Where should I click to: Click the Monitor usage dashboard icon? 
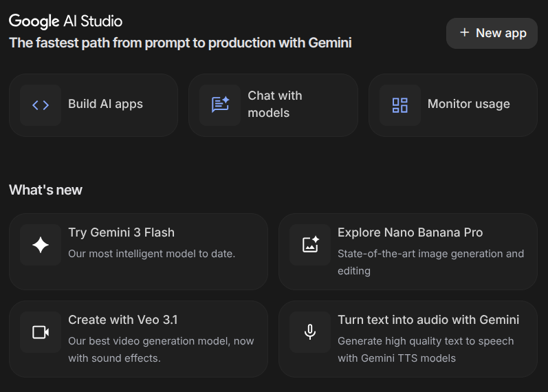(400, 105)
